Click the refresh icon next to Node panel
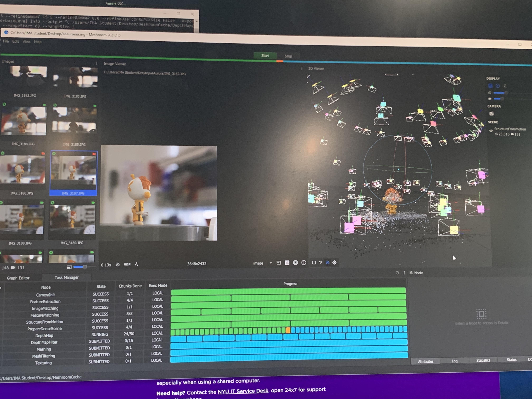The image size is (532, 399). [x=397, y=273]
